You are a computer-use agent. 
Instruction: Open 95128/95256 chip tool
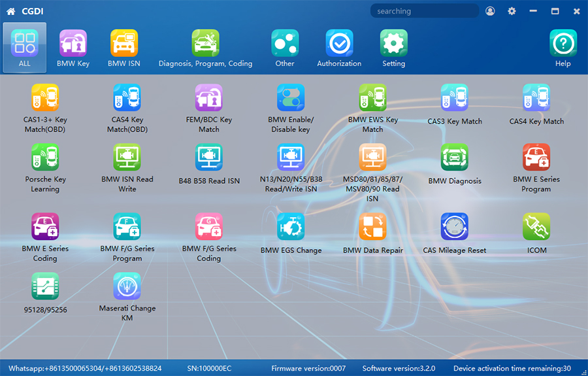tap(45, 286)
